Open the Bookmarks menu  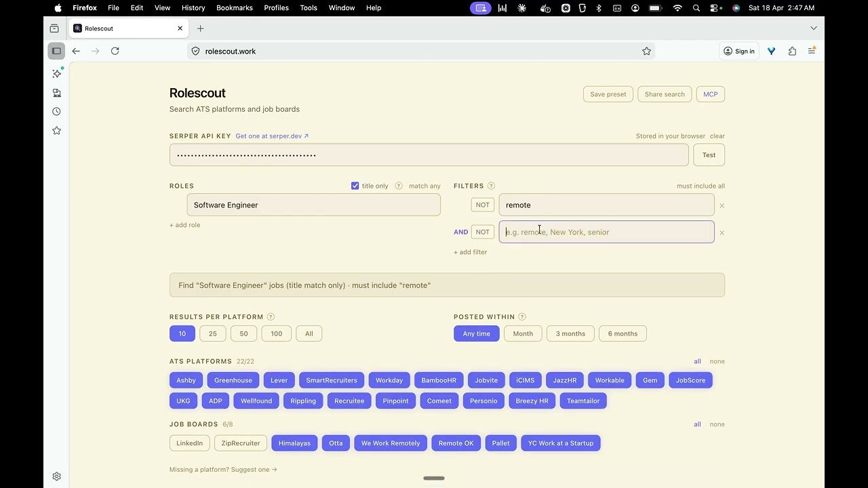[235, 8]
